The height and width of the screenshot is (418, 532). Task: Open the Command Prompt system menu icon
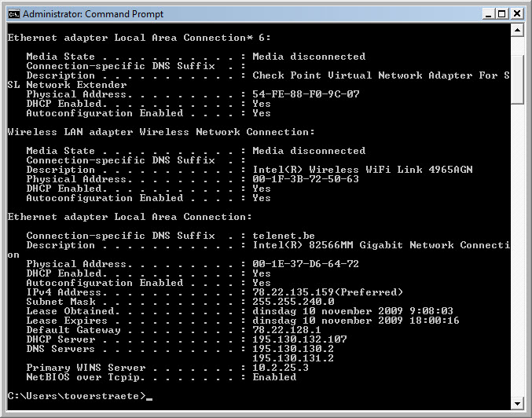pos(14,14)
